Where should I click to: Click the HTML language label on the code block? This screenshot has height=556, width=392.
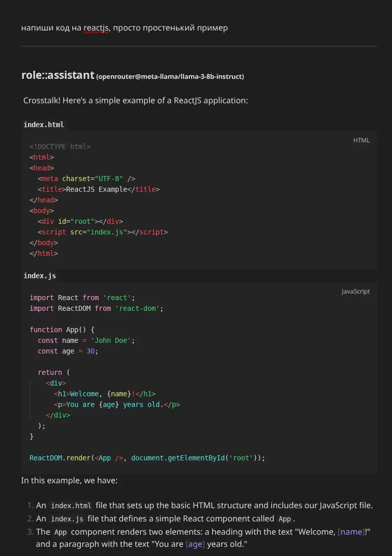click(361, 140)
